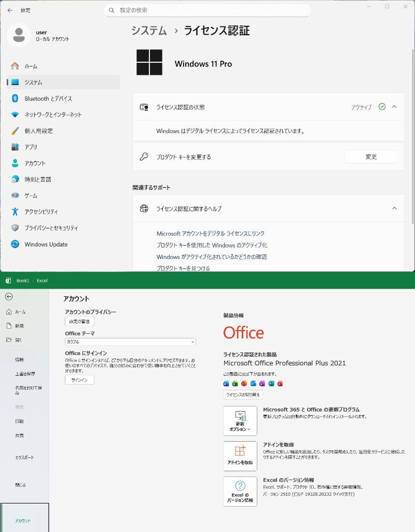
Task: Click the サインイン button
Action: click(x=79, y=380)
